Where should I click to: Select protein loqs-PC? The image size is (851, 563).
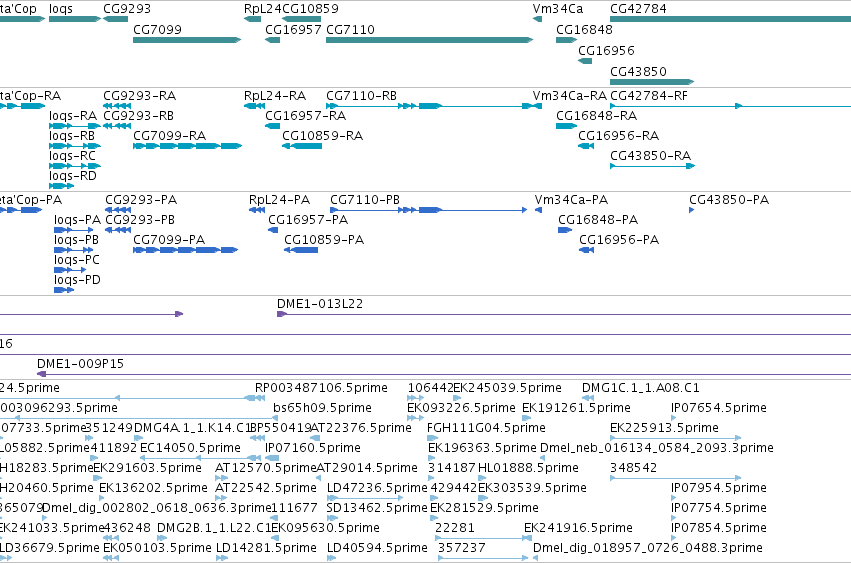70,270
